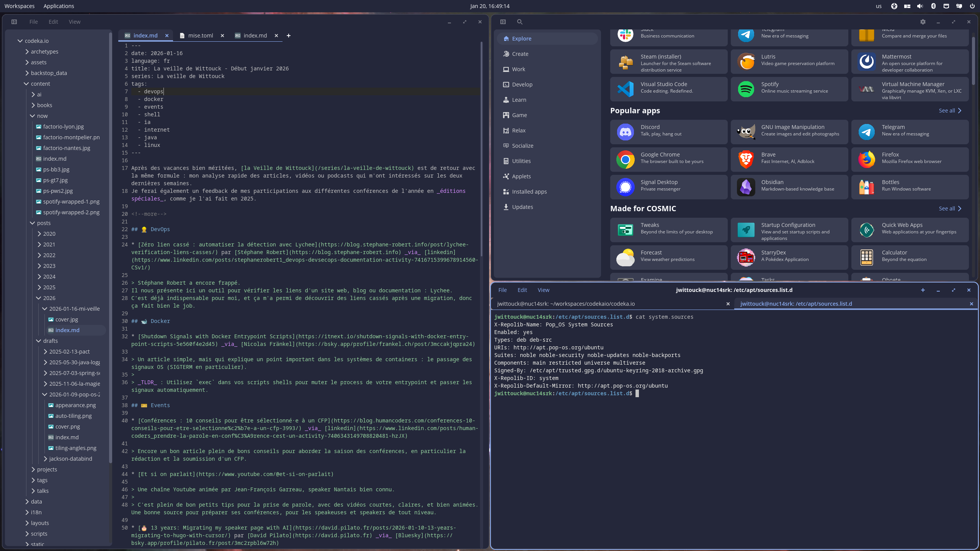
Task: Click See all next to Popular apps
Action: point(950,111)
